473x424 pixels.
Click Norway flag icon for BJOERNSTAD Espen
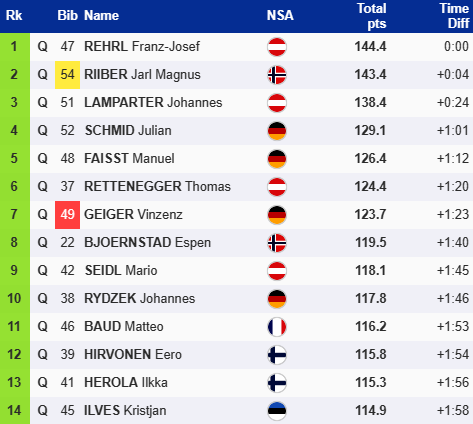[277, 243]
